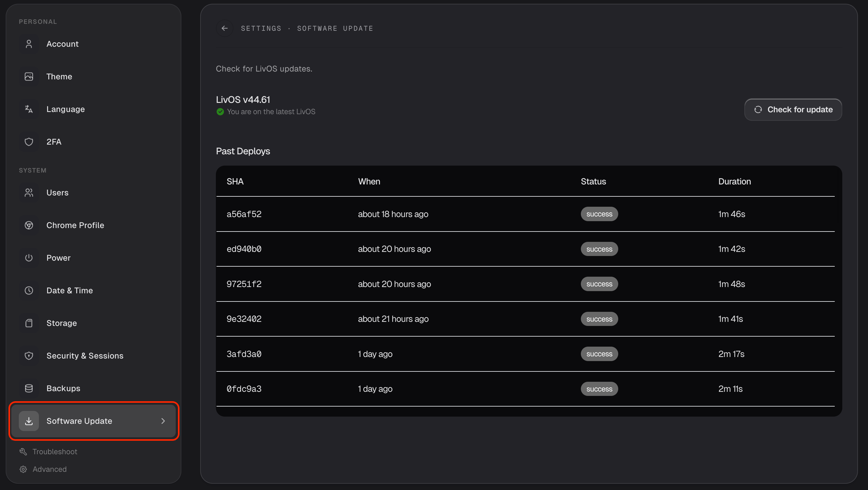Click success badge for a56af52
Screen dimensions: 868x490
click(599, 214)
